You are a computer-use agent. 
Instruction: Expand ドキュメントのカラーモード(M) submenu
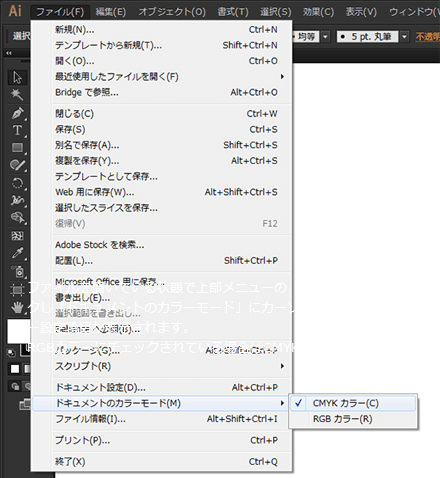162,403
